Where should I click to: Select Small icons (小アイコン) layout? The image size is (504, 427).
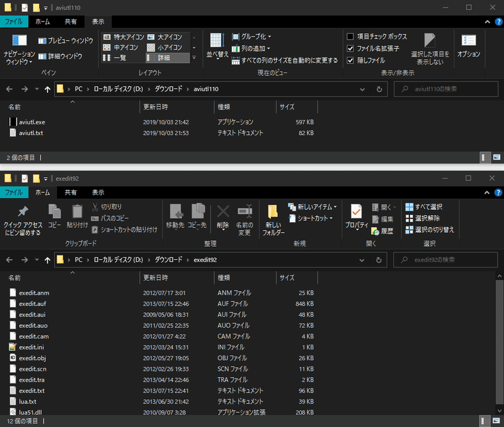click(164, 47)
